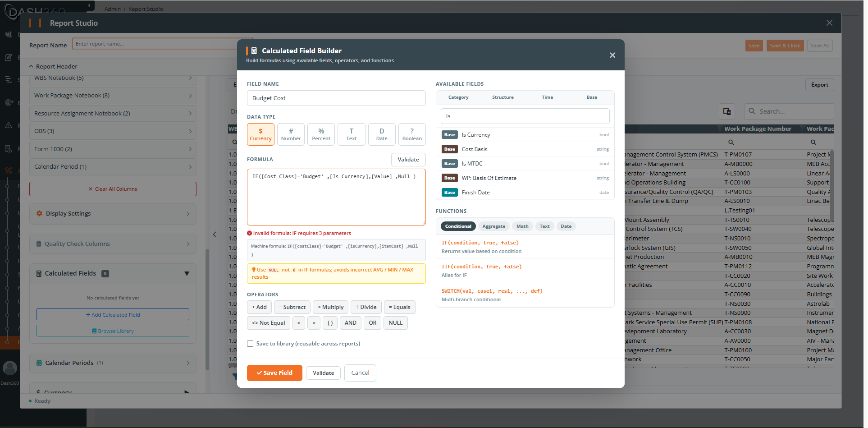Click Validate button above the formula
This screenshot has height=428, width=868.
click(x=408, y=160)
